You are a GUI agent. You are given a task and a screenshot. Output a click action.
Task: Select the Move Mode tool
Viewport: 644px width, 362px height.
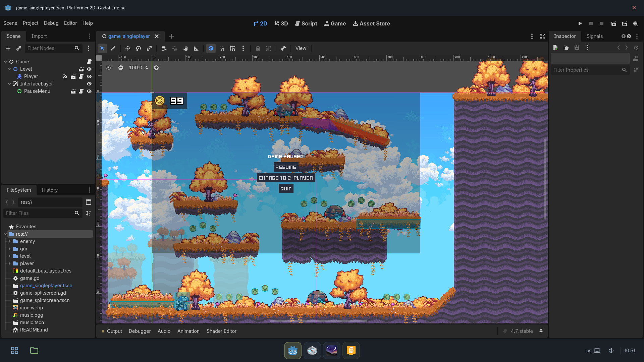click(128, 48)
